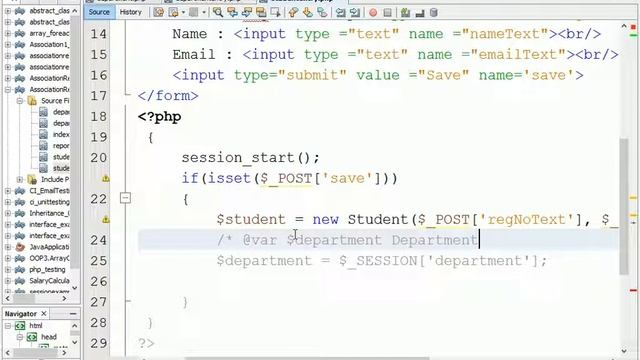Toggle Bookmark toolbar icon
The height and width of the screenshot is (360, 640).
click(x=322, y=12)
